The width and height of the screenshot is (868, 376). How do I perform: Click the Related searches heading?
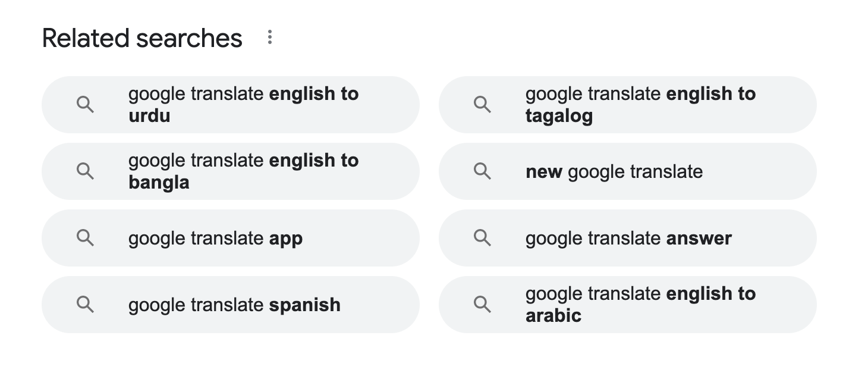point(142,38)
